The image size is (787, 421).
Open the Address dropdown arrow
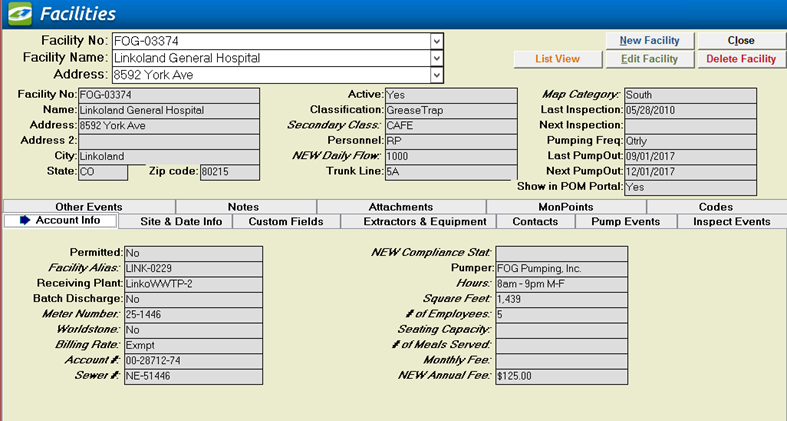point(437,75)
